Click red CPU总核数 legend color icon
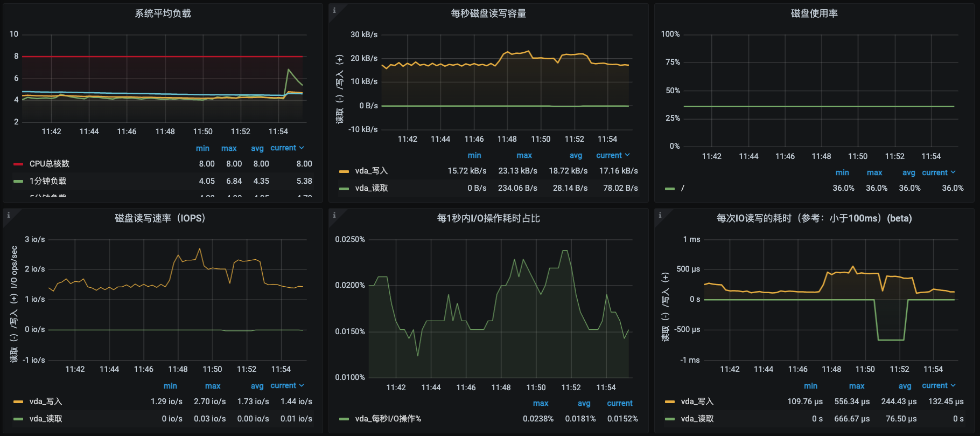980x436 pixels. tap(18, 164)
